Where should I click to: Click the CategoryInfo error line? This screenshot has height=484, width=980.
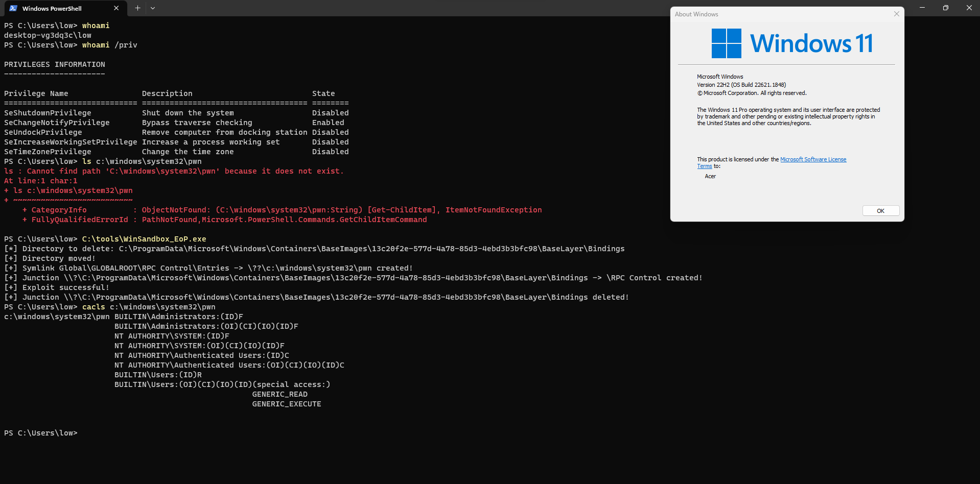pos(282,210)
